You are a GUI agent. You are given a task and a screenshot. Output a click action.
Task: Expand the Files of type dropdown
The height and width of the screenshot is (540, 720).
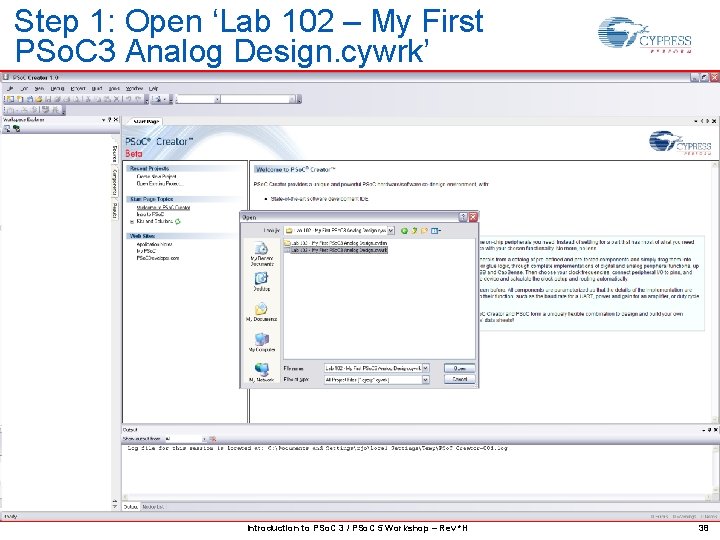click(x=426, y=380)
